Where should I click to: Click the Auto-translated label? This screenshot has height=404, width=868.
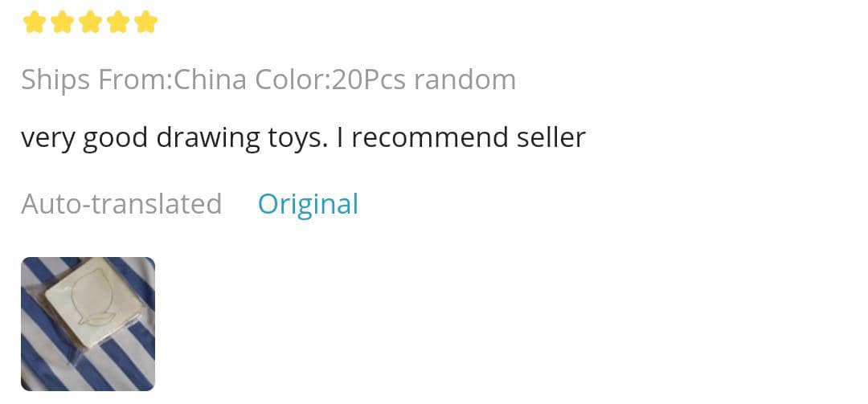[121, 204]
